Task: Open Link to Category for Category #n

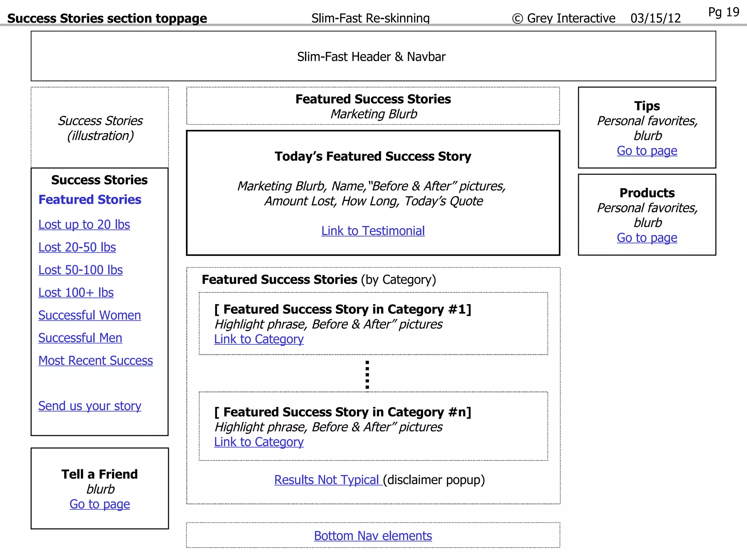Action: click(259, 442)
